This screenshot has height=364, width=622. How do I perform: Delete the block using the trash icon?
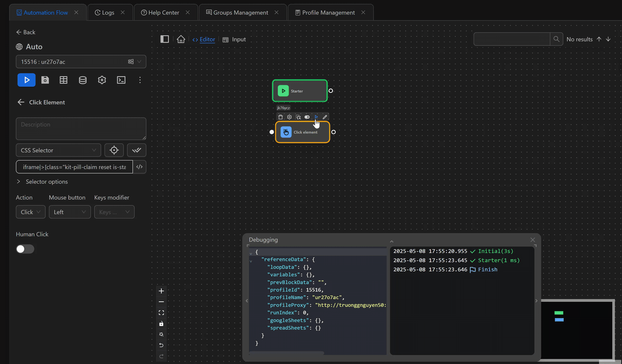(280, 117)
